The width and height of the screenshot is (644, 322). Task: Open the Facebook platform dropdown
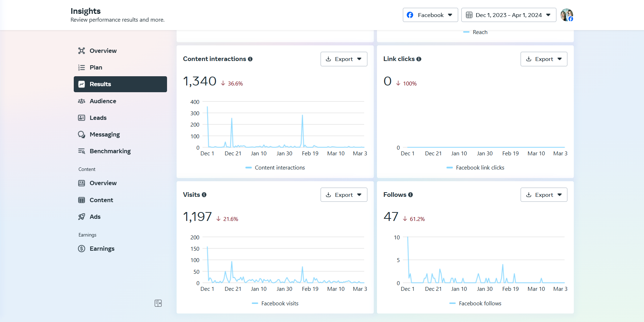(430, 15)
